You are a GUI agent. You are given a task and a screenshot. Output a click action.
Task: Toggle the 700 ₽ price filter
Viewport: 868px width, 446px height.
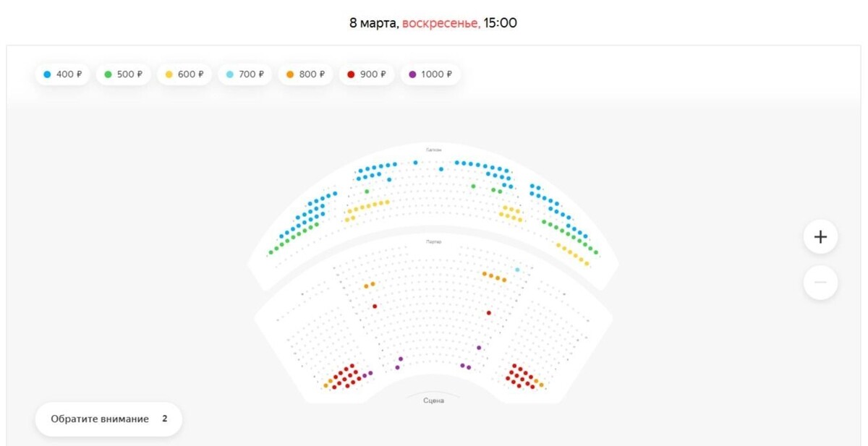tap(244, 74)
